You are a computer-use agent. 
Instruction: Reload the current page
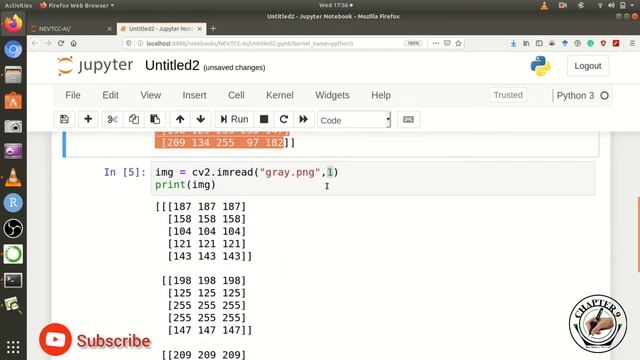[x=61, y=43]
